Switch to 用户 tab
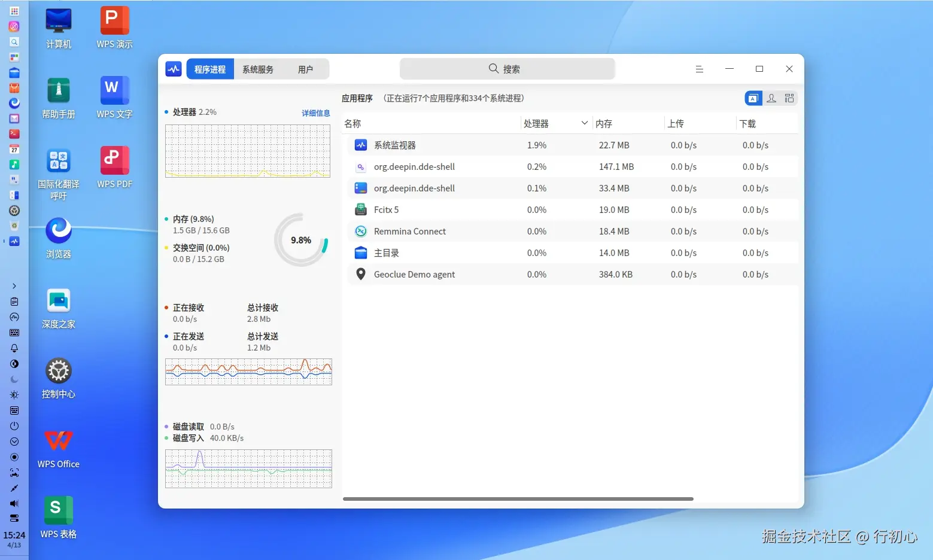This screenshot has width=933, height=560. click(305, 69)
